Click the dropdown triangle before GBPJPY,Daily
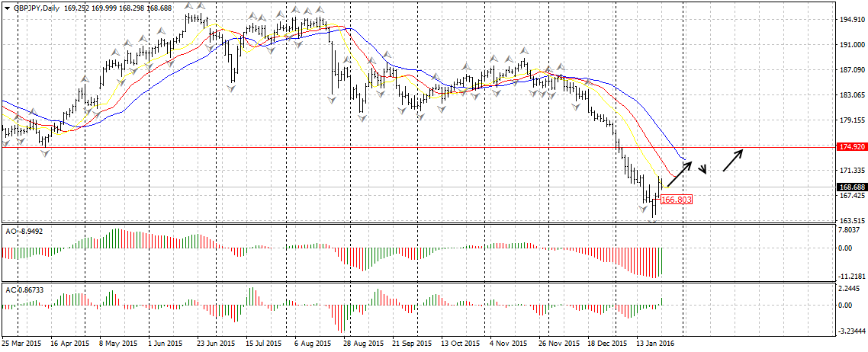Screen dimensions: 868x352 click(6, 8)
